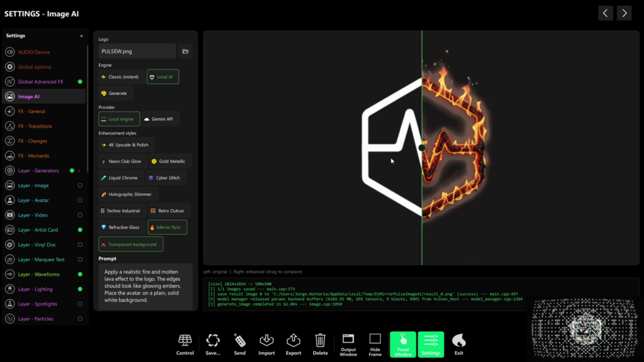644x362 pixels.
Task: Open the Control panel from bottom toolbar
Action: pyautogui.click(x=185, y=344)
